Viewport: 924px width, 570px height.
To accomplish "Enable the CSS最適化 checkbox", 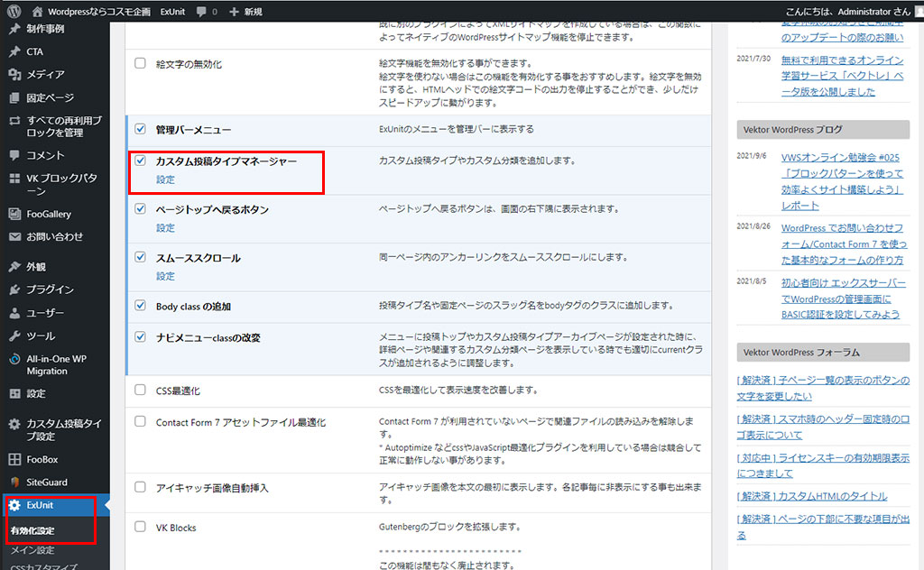I will point(140,391).
